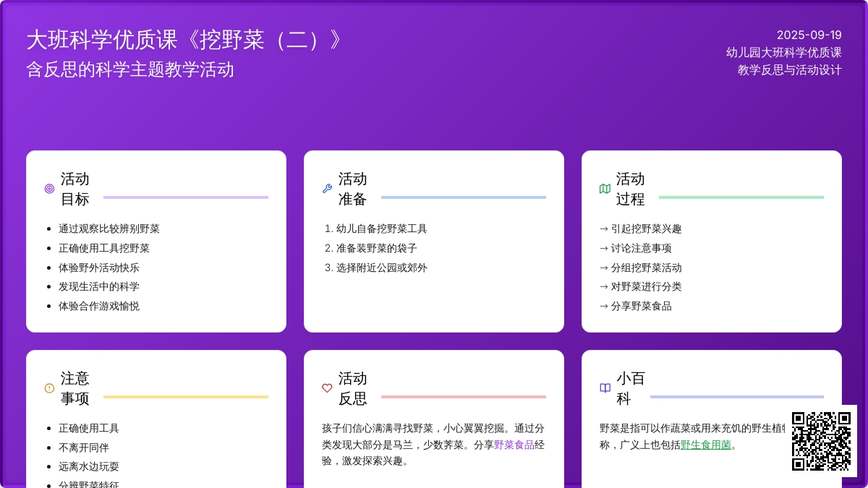Click the map icon beside 活动过程

pos(605,189)
